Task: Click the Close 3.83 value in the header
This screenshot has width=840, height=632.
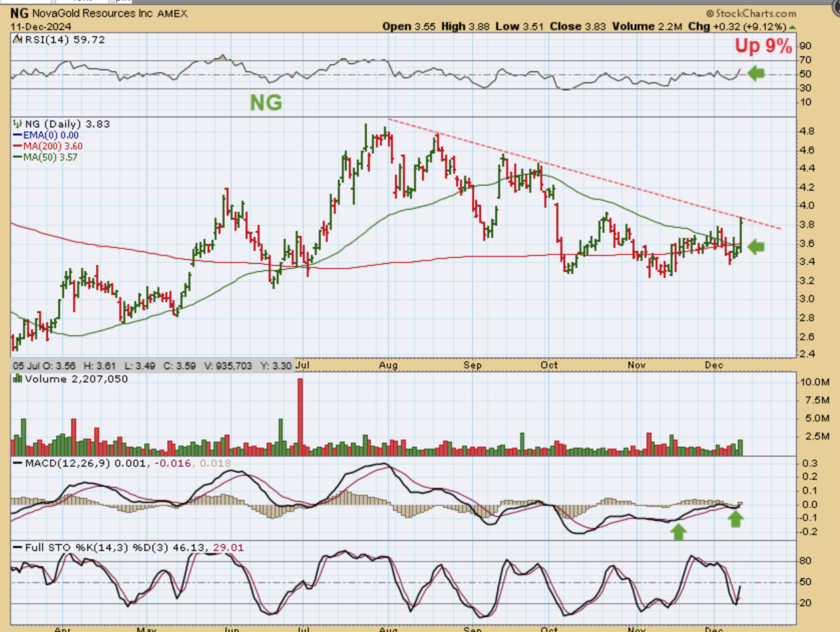Action: [578, 27]
